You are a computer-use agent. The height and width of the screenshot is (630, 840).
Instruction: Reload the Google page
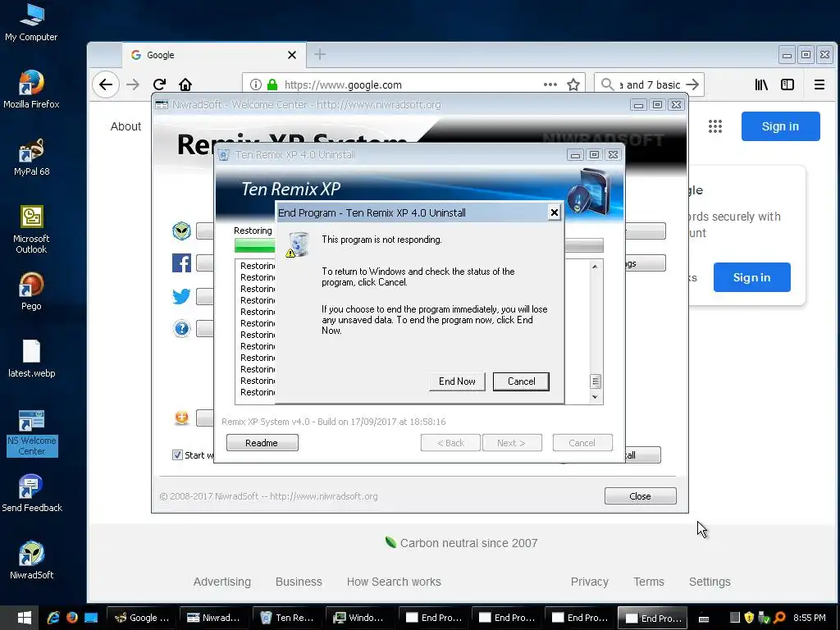(159, 84)
